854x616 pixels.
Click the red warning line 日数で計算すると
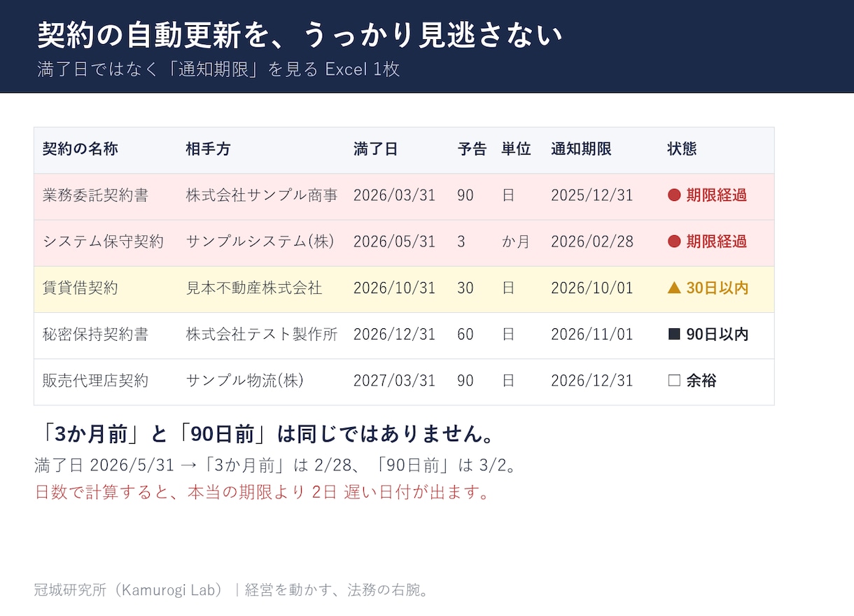tap(262, 492)
